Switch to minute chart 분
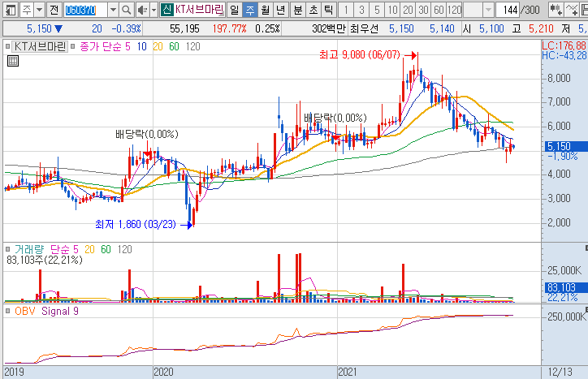 (298, 10)
